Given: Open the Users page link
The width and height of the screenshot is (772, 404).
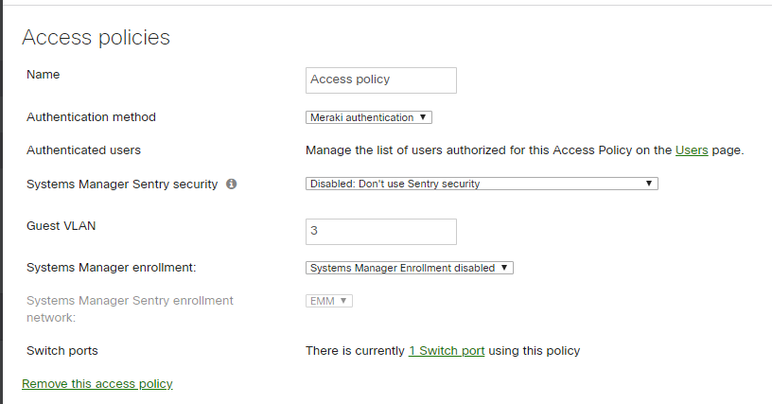Looking at the screenshot, I should point(691,150).
